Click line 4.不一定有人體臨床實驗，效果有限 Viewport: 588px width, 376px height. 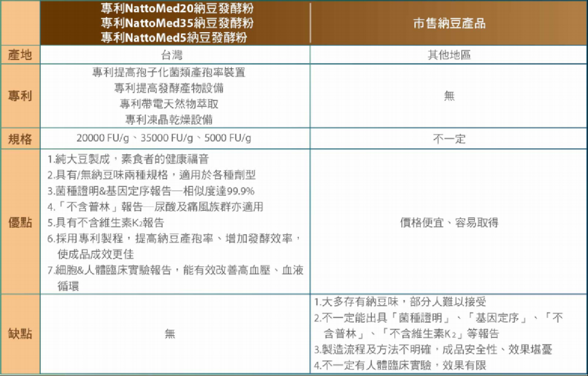tap(400, 365)
